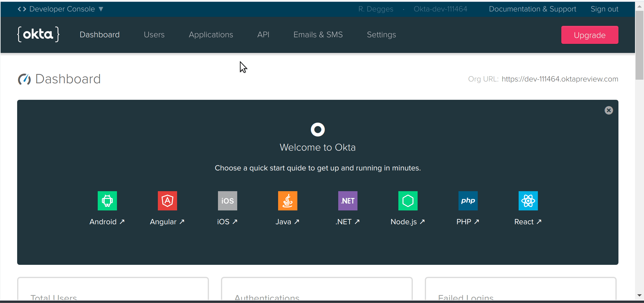
Task: Open Emails & SMS settings
Action: (318, 35)
